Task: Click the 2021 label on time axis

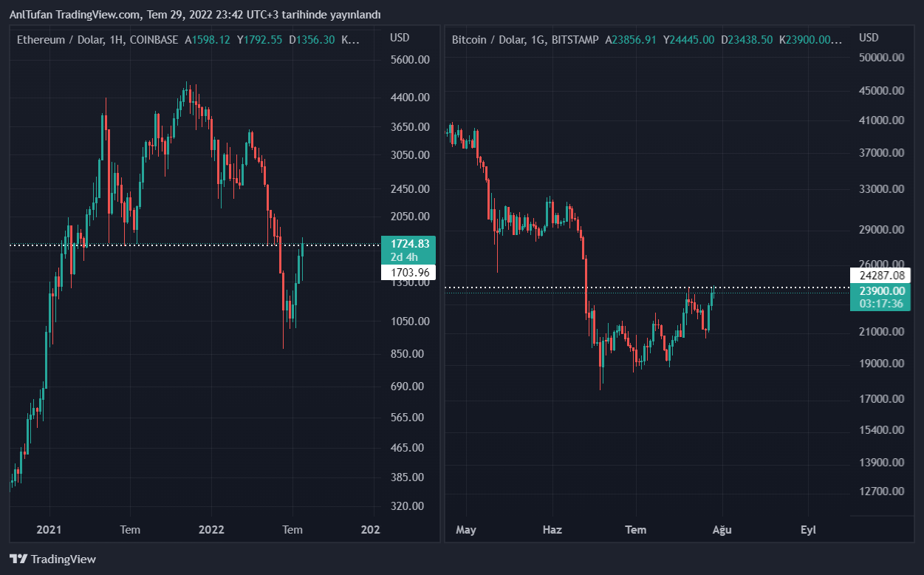Action: tap(49, 530)
